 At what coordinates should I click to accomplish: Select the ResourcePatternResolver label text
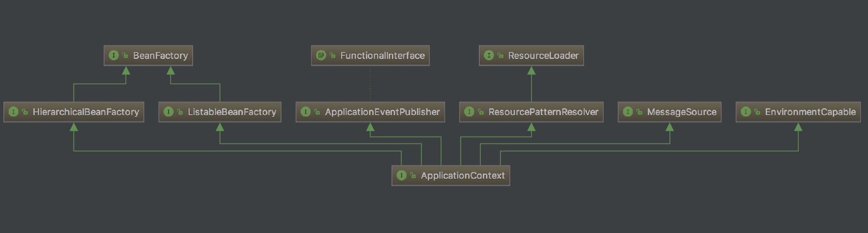click(x=543, y=112)
